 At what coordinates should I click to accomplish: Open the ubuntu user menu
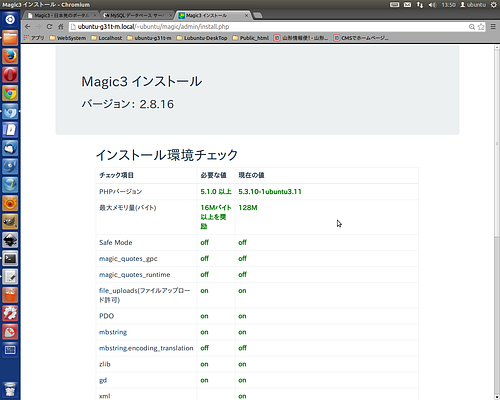[473, 5]
